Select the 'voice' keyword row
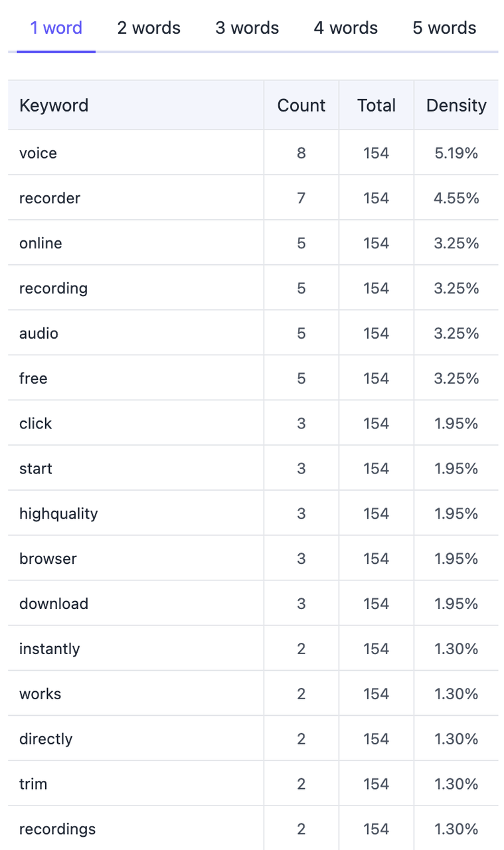This screenshot has height=850, width=504. click(x=39, y=153)
